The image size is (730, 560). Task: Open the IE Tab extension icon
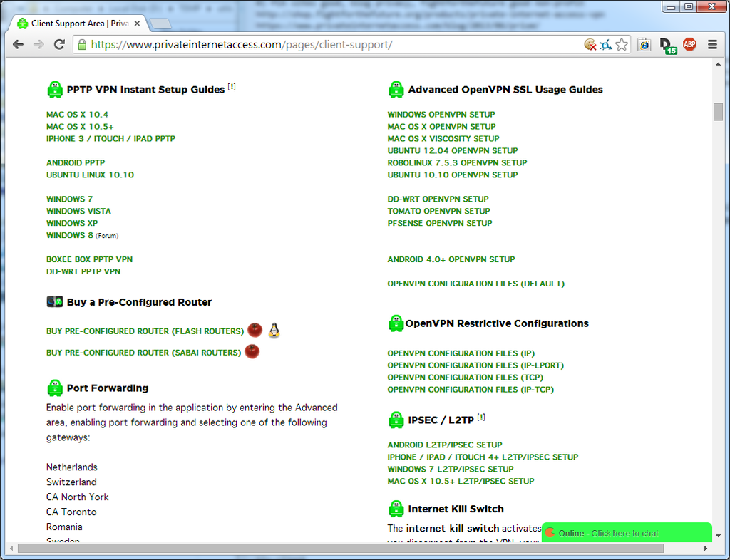tap(644, 45)
